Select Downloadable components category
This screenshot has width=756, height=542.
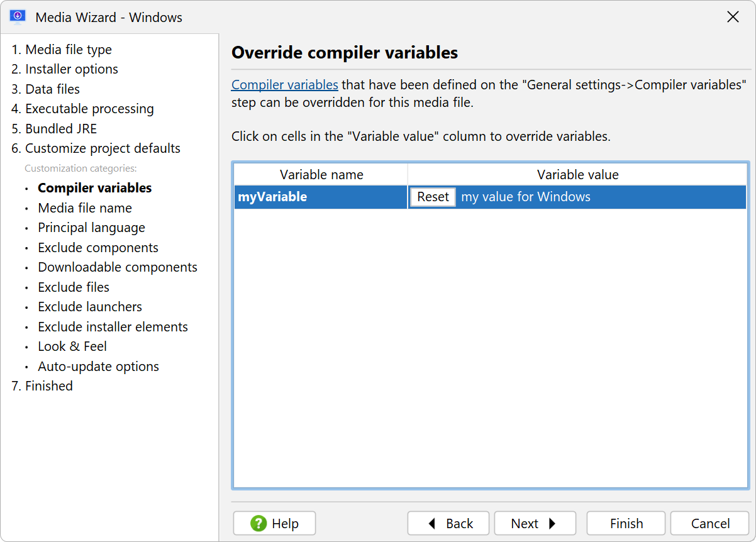[118, 267]
